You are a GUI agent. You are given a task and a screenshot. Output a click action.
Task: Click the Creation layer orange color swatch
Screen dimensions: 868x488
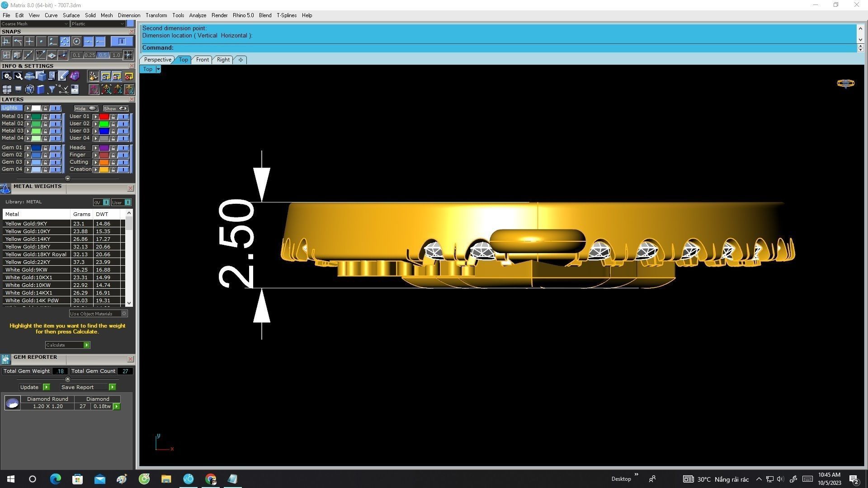[104, 169]
